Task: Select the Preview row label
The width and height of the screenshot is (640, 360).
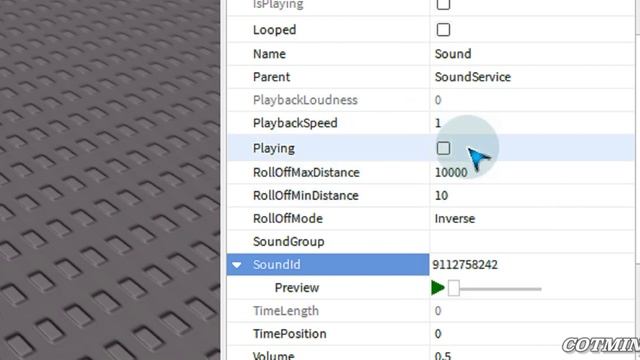Action: pos(297,288)
